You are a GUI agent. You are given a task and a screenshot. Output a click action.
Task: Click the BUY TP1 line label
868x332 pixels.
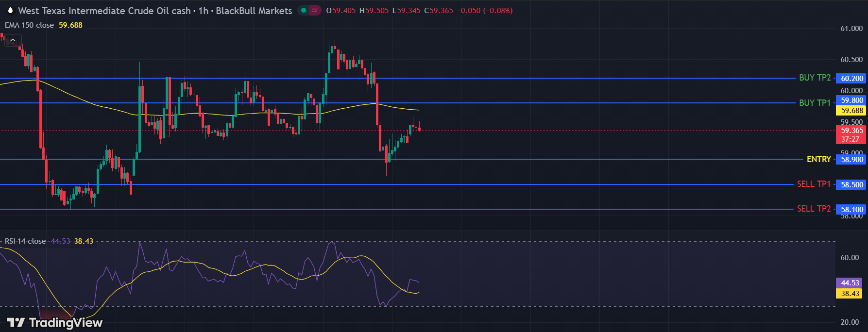(815, 103)
